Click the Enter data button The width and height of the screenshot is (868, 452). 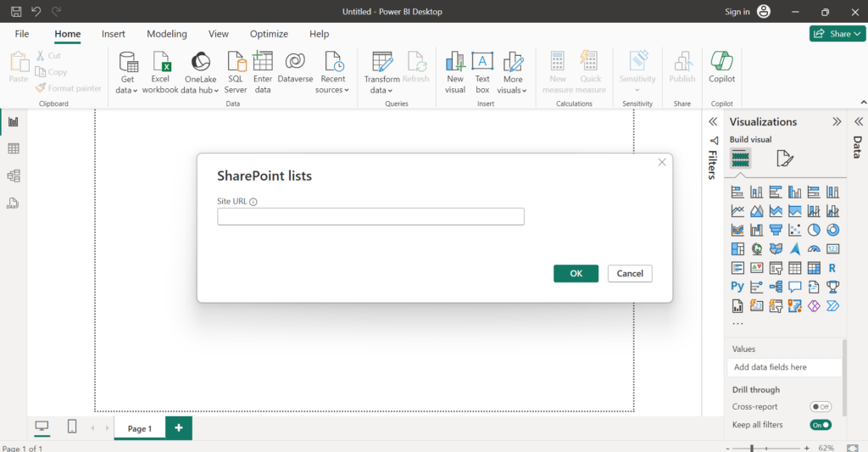point(263,73)
